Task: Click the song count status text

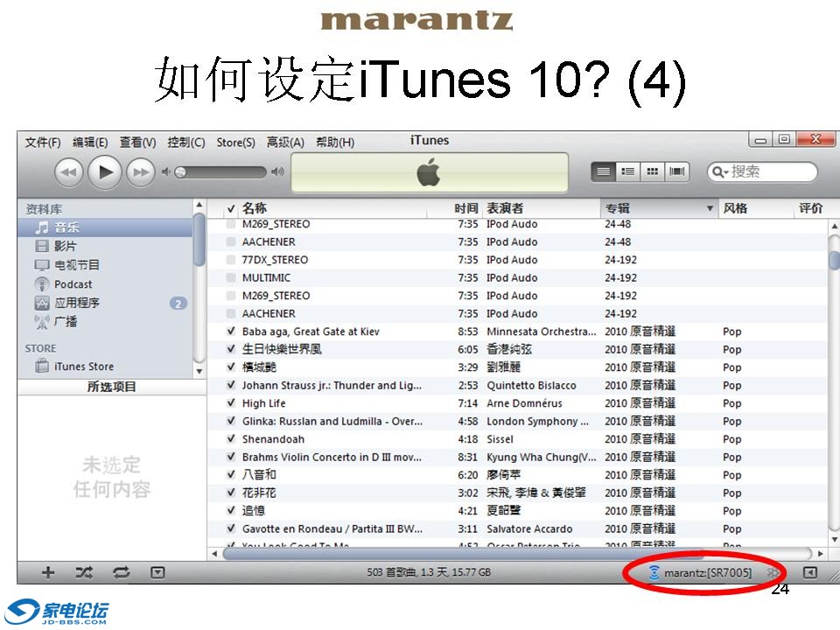Action: 429,572
